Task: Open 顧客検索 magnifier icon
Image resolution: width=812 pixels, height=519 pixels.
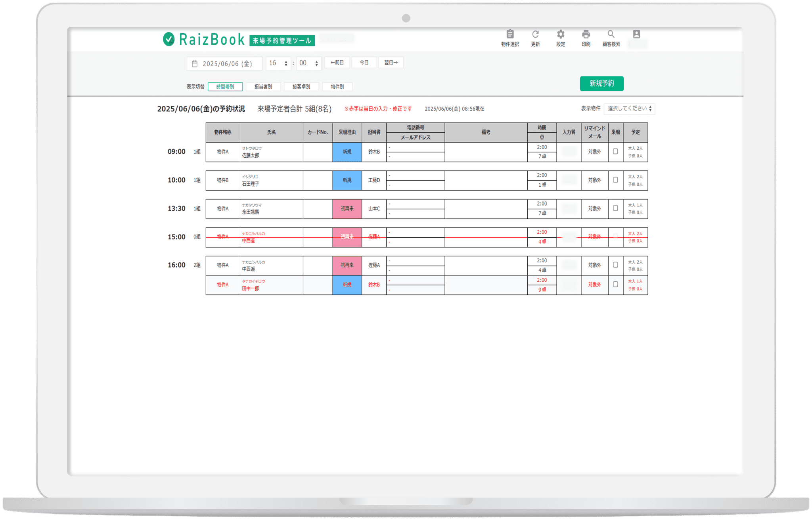Action: (x=611, y=34)
